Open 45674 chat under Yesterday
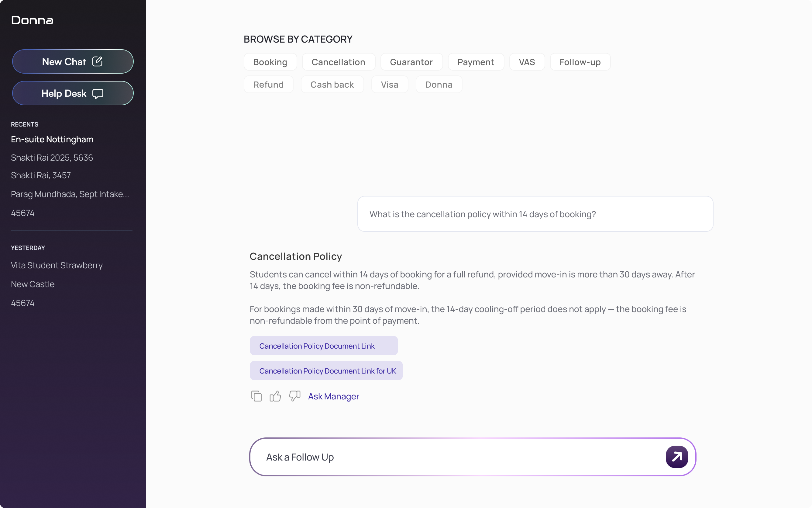The width and height of the screenshot is (812, 508). 23,303
